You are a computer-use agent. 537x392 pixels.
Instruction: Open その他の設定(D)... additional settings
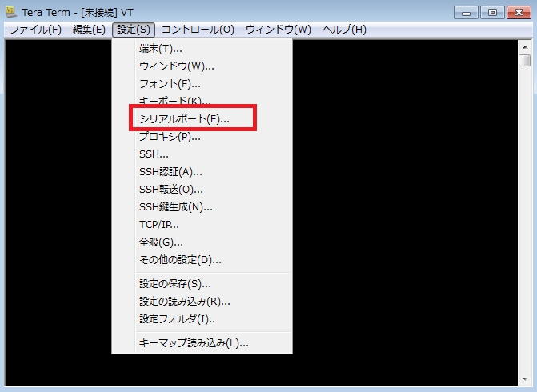202,260
